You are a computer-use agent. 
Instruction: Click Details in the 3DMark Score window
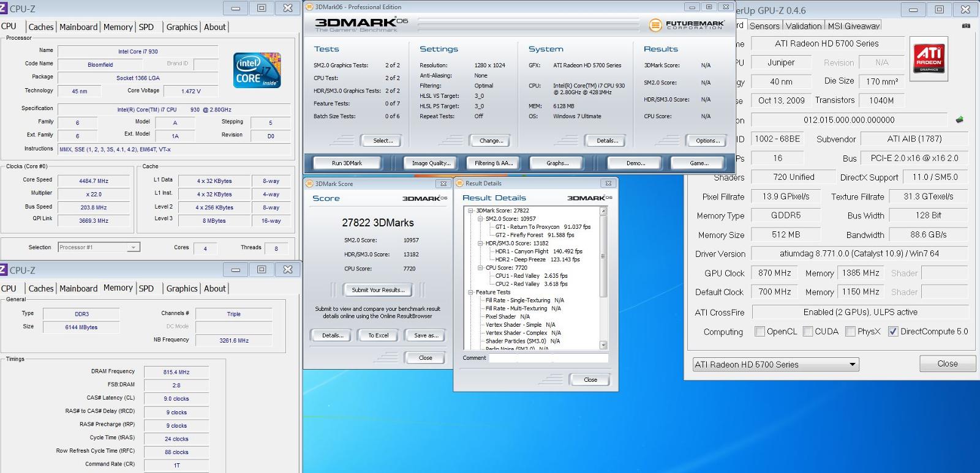coord(333,335)
